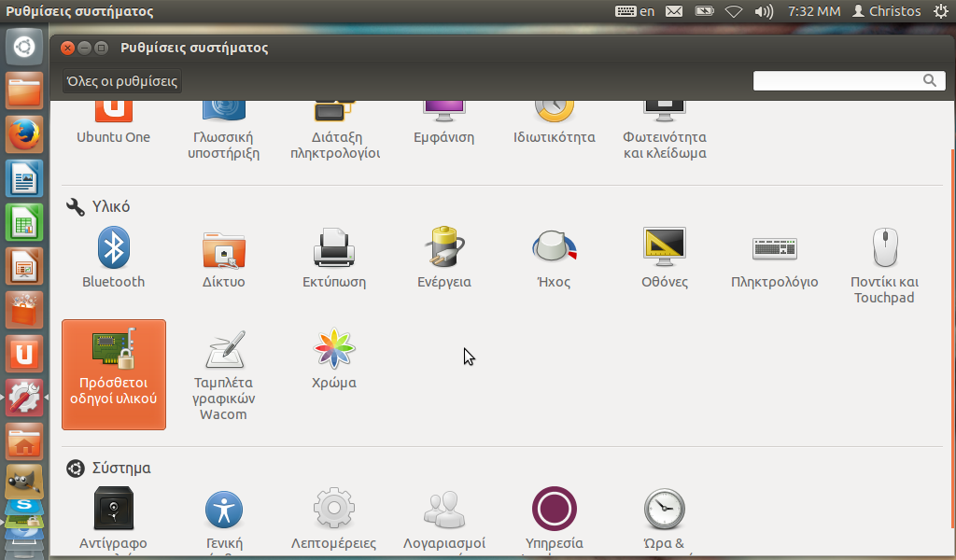Open Christos user menu
Screen dimensions: 956x560
pyautogui.click(x=887, y=11)
